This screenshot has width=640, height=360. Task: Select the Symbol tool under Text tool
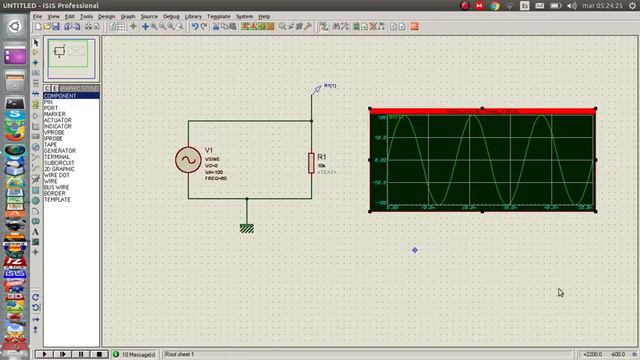pos(36,242)
